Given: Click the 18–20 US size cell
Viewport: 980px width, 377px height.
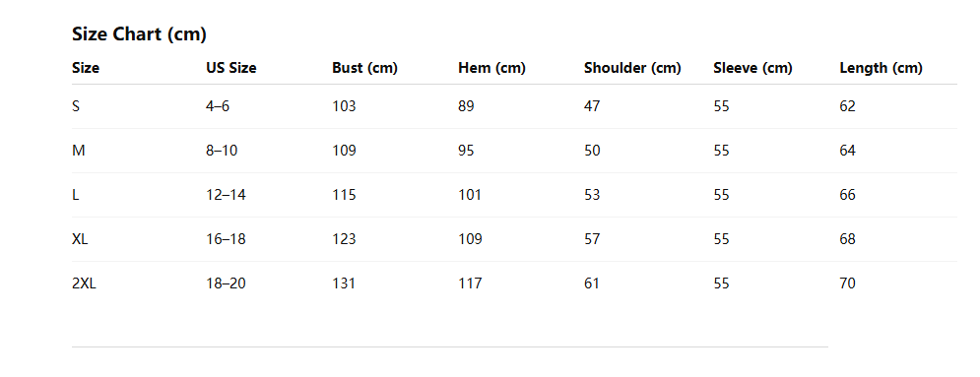Looking at the screenshot, I should point(226,283).
